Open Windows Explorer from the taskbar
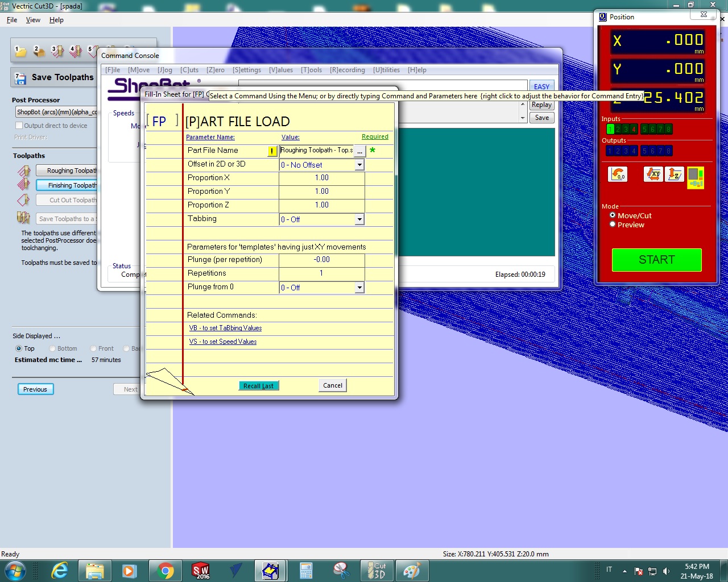Screen dimensions: 728x582 point(94,571)
